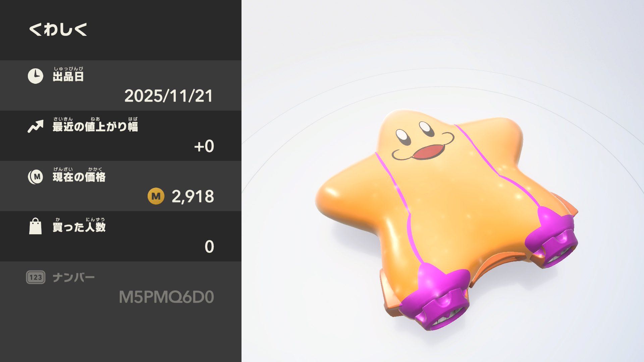Click the price value 2,918
Image resolution: width=644 pixels, height=362 pixels.
(193, 196)
